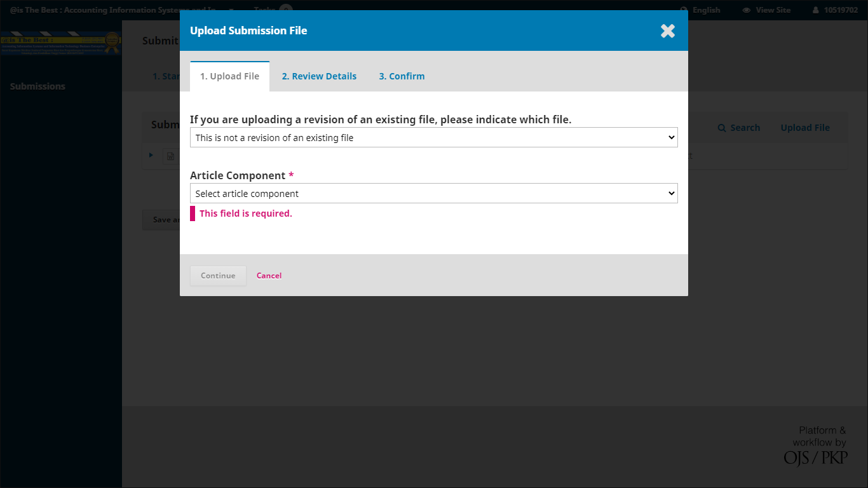Open the Article Component dropdown
Viewport: 868px width, 488px height.
[x=433, y=193]
